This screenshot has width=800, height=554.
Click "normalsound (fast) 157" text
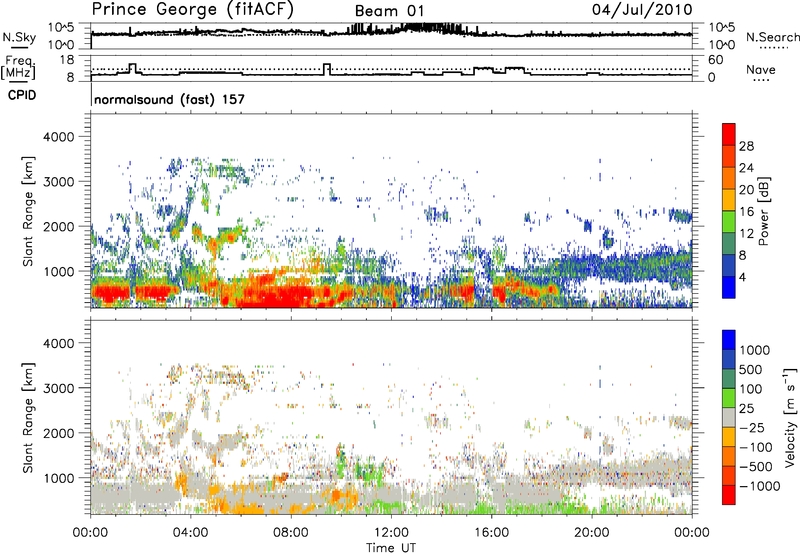tap(169, 99)
